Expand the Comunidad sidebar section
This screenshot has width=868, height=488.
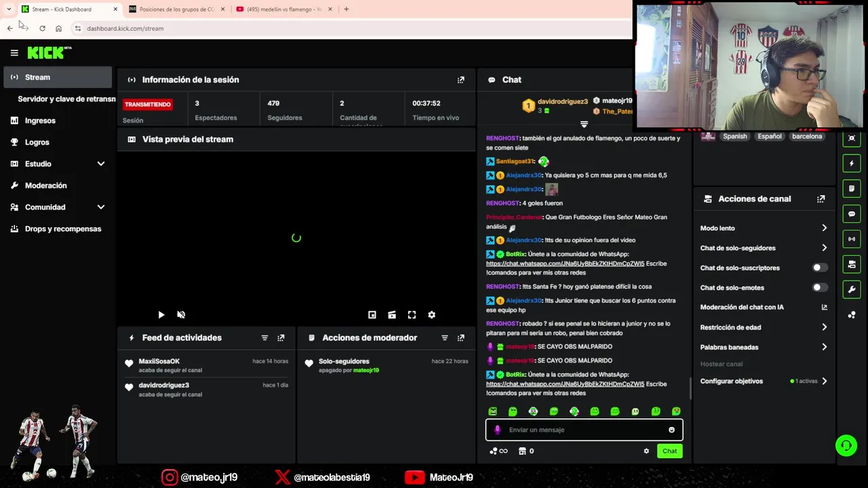pos(57,207)
